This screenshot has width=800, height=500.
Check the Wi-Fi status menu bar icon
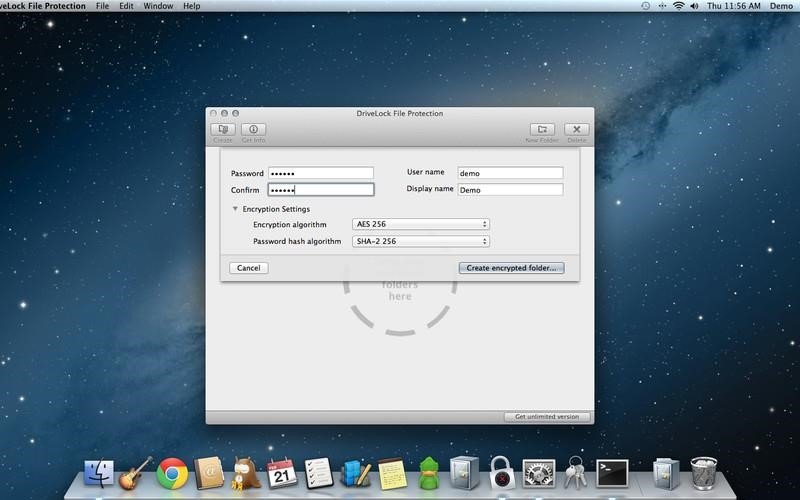coord(678,6)
